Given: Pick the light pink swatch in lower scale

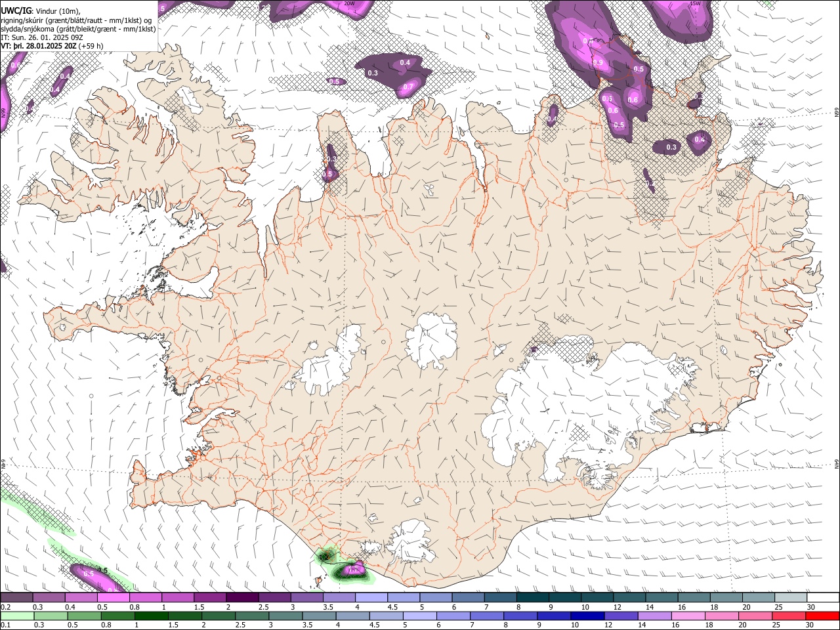Looking at the screenshot, I should pyautogui.click(x=687, y=616).
